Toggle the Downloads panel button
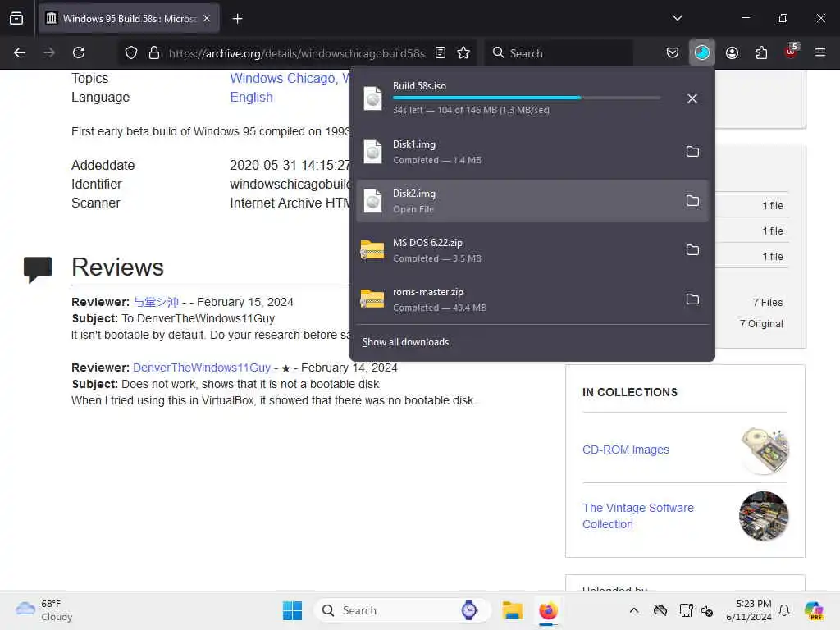The image size is (840, 630). 702,52
